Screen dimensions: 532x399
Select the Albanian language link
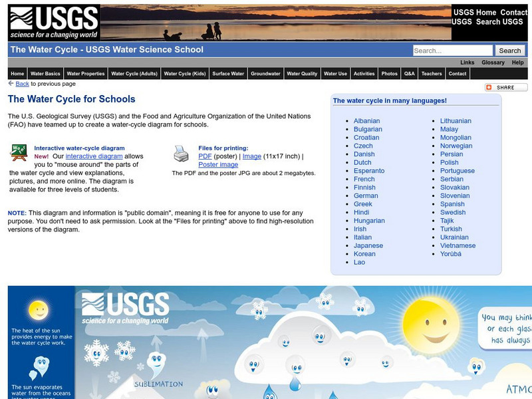tap(367, 121)
